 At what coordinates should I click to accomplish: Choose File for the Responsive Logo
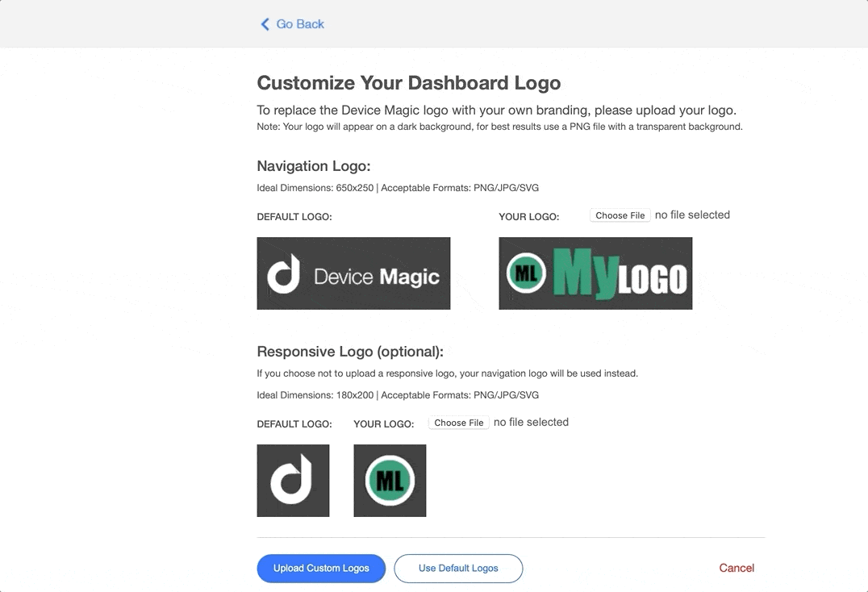pos(458,423)
